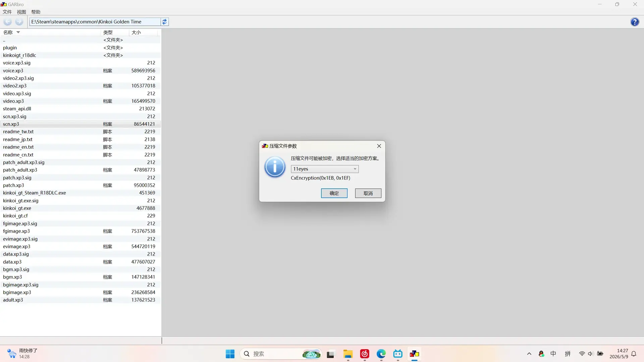Viewport: 644px width, 362px height.
Task: Click the taskbar search box
Action: (x=280, y=354)
